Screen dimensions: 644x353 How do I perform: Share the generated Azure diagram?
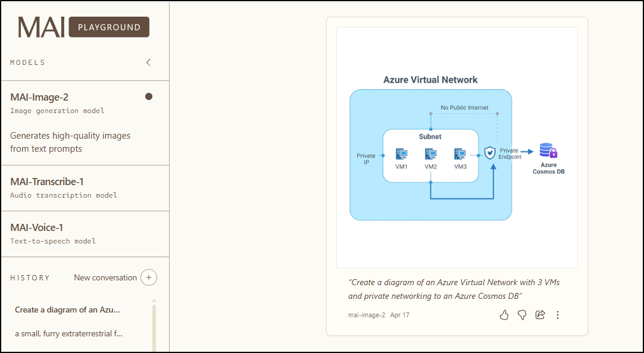tap(540, 315)
